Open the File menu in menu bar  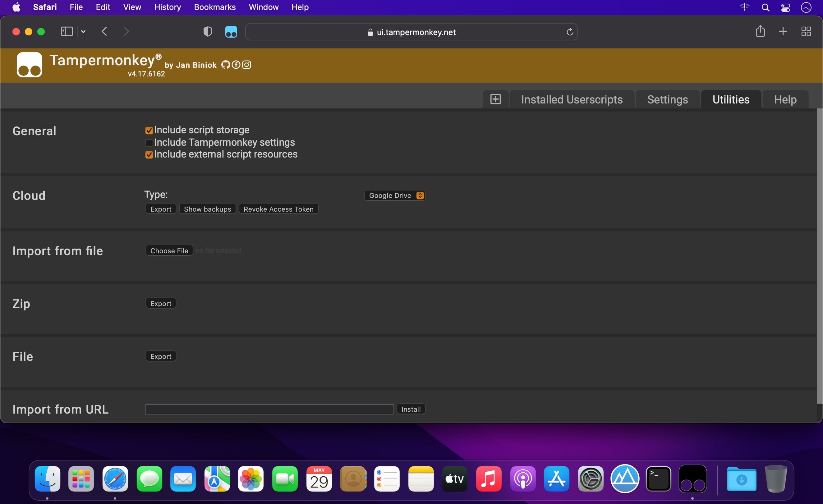tap(76, 7)
